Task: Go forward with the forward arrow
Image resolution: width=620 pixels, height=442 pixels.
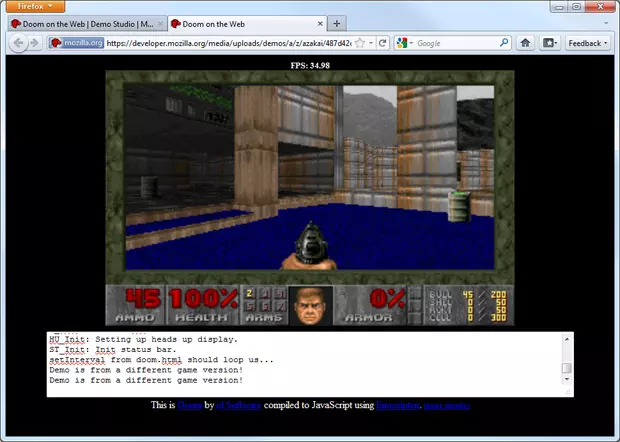Action: tap(34, 43)
